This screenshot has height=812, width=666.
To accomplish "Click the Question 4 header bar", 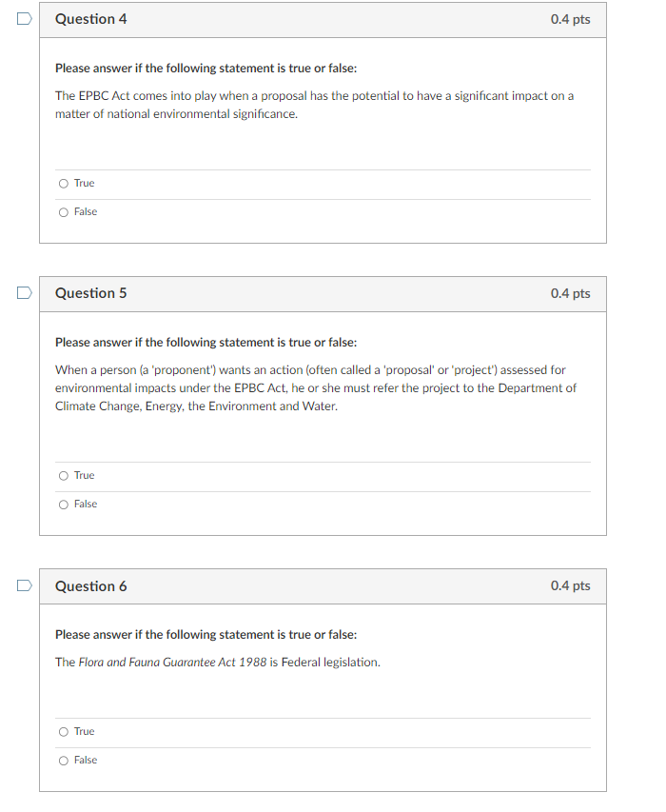I will pyautogui.click(x=322, y=19).
